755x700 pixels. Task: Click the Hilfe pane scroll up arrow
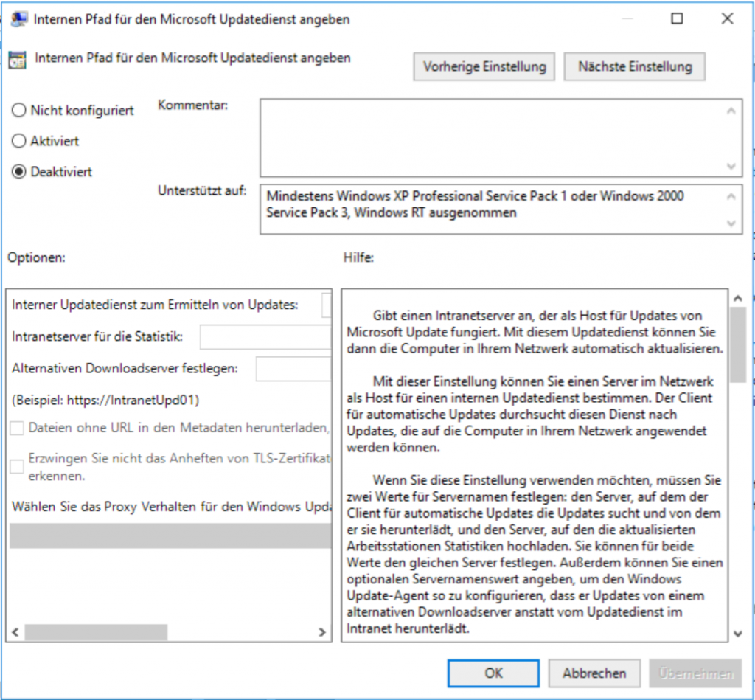[x=737, y=299]
